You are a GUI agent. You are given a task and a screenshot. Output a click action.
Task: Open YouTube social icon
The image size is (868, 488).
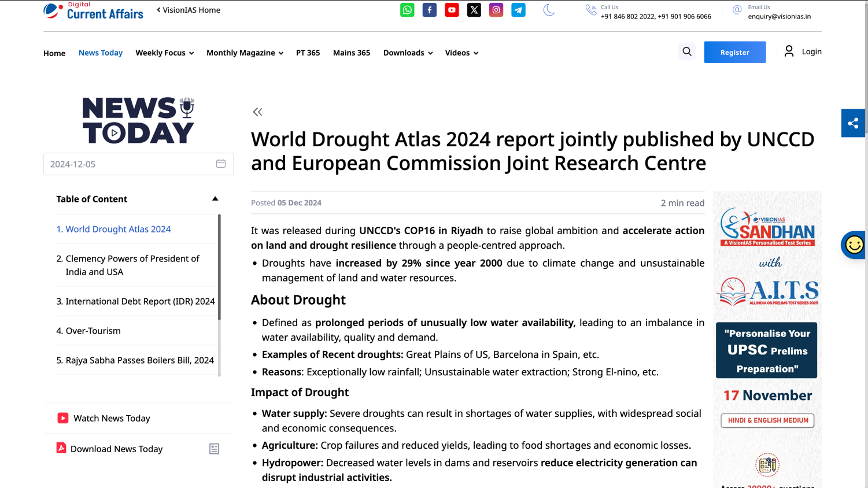452,10
